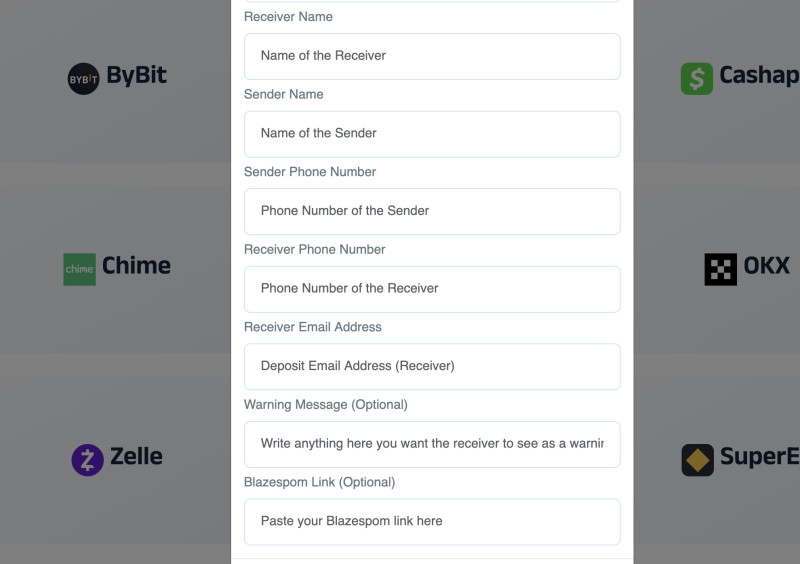The width and height of the screenshot is (800, 564).
Task: Click the Warning Message (Optional) label
Action: tap(326, 404)
